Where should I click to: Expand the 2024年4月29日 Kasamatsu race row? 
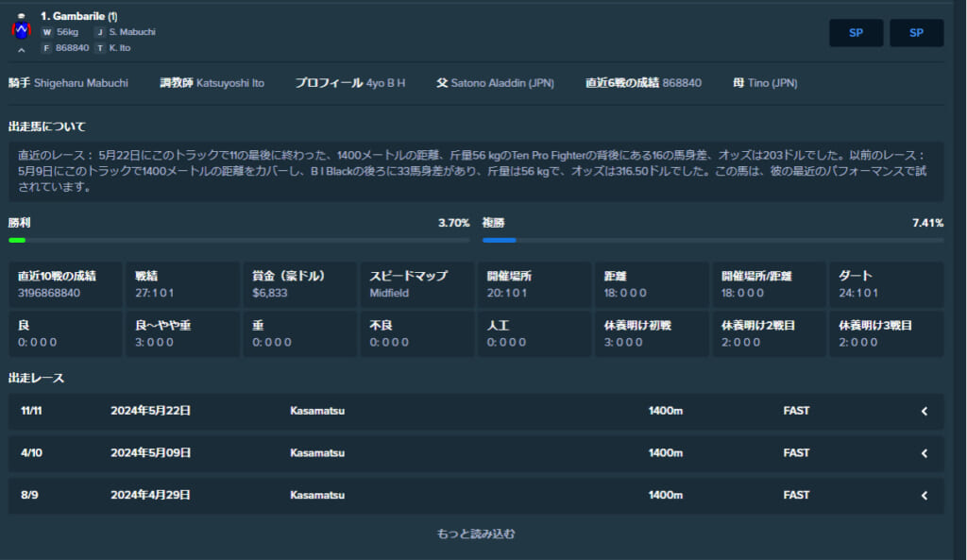point(476,495)
